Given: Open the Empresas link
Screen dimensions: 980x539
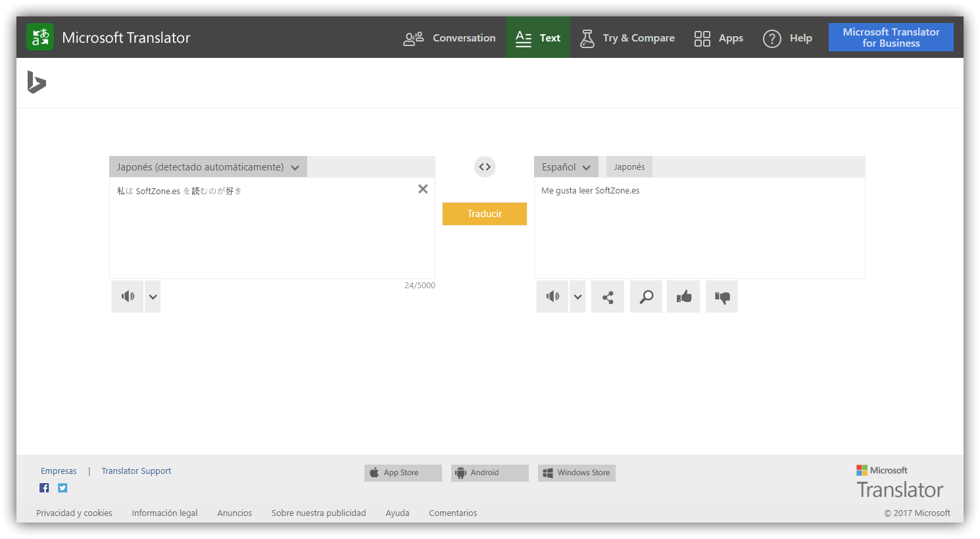Looking at the screenshot, I should (x=59, y=471).
